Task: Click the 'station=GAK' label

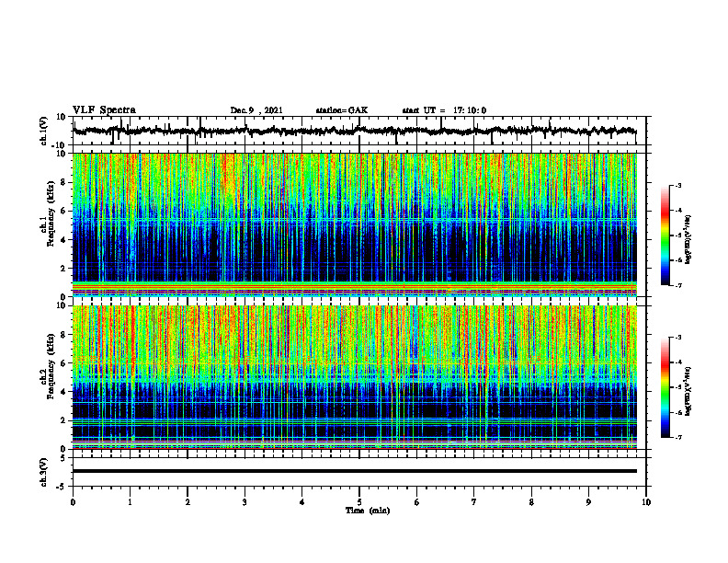Action: click(342, 110)
